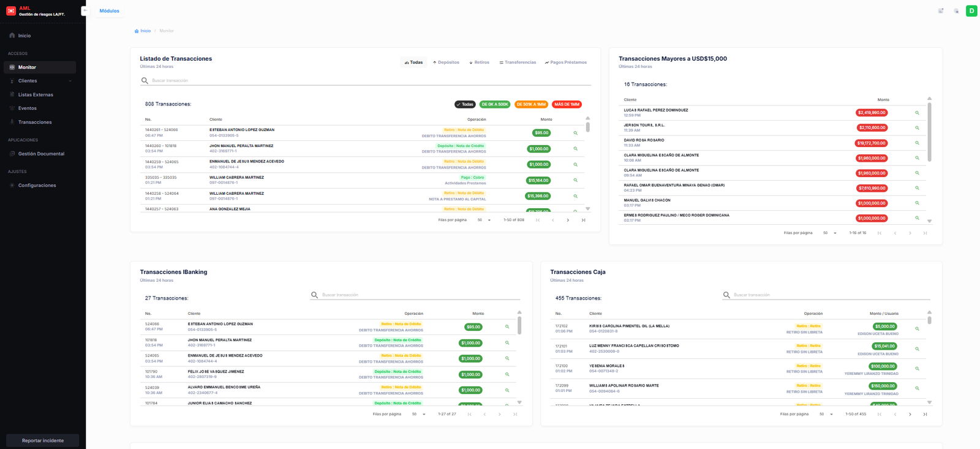Click the green D user avatar
The image size is (980, 449).
[971, 11]
